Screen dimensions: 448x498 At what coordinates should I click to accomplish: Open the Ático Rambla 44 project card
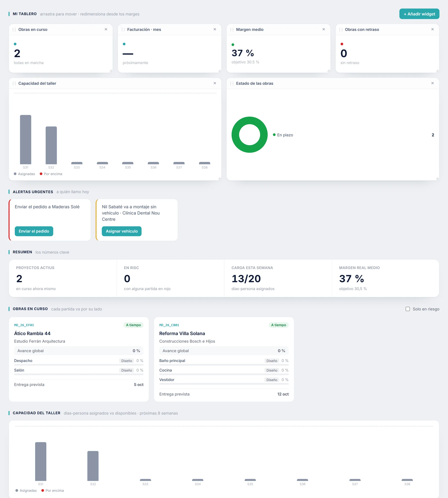(x=79, y=359)
